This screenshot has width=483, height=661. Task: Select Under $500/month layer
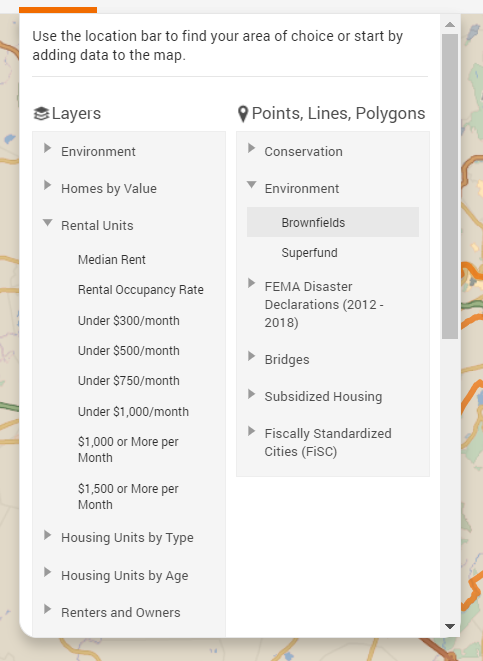129,351
